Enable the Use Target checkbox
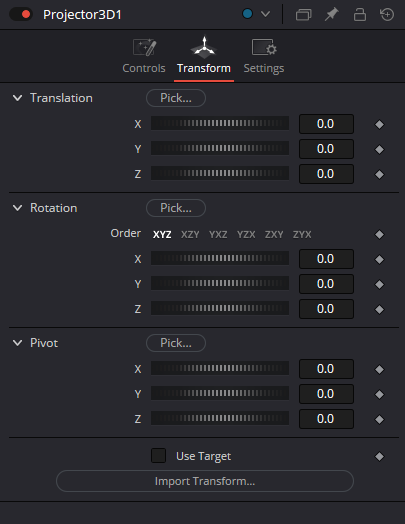Screen dimensions: 405x524 click(x=158, y=456)
